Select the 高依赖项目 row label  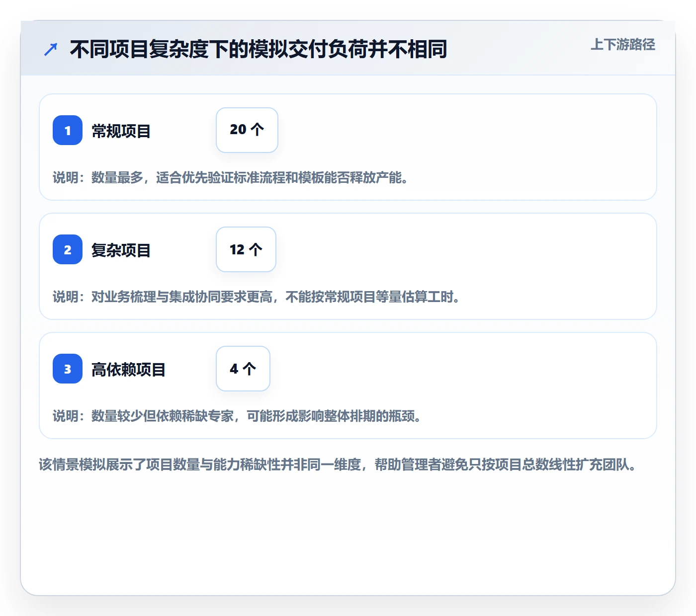(128, 370)
